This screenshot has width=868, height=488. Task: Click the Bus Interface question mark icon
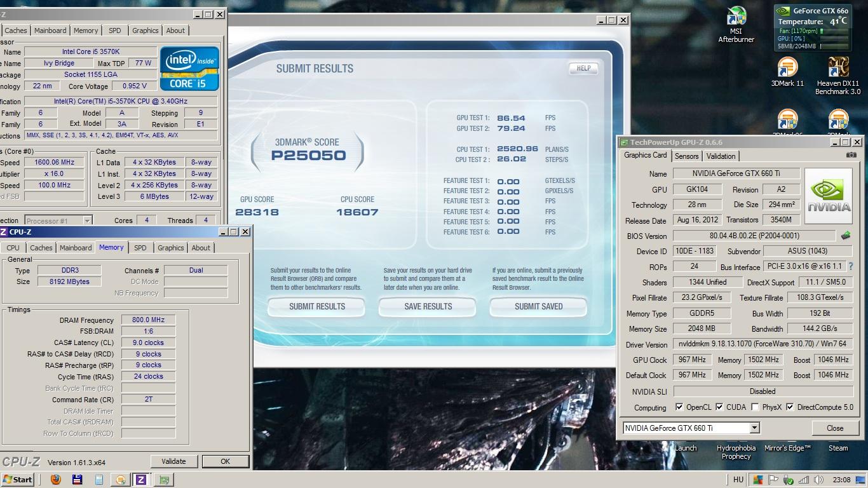pos(851,267)
